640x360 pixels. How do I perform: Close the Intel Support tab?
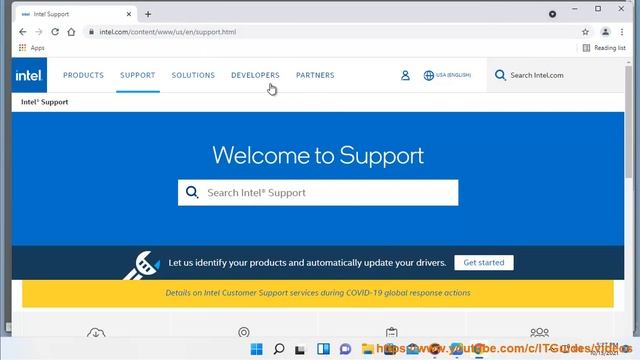pos(129,14)
